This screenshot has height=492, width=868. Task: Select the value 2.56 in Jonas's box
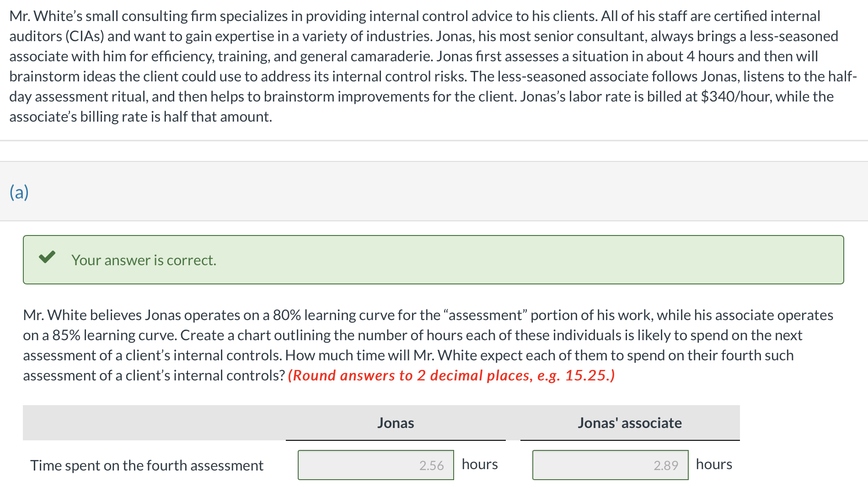point(432,465)
